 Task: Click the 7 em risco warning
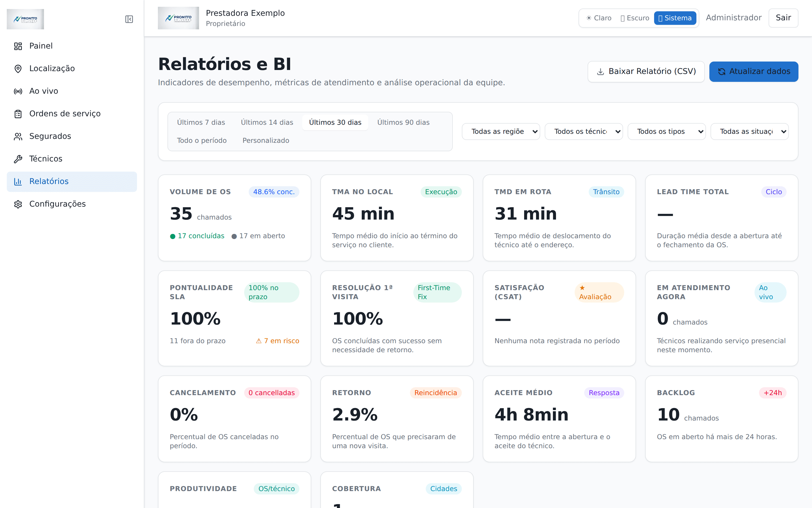[277, 341]
